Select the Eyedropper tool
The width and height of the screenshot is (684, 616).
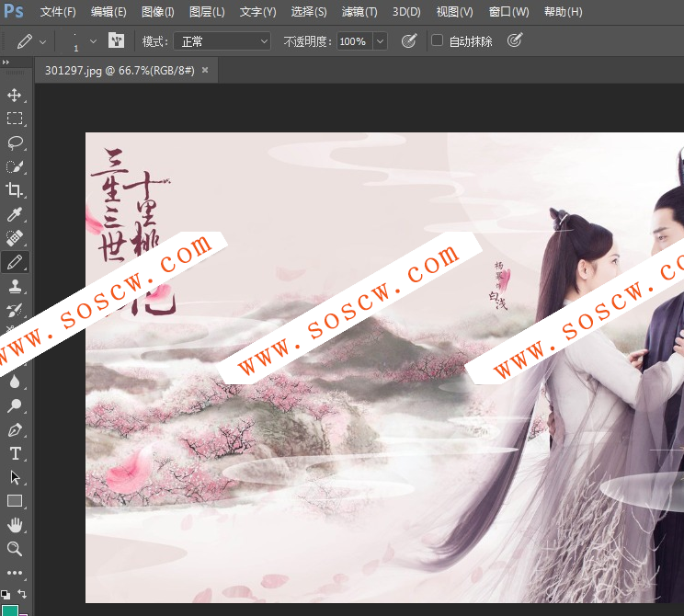point(15,214)
